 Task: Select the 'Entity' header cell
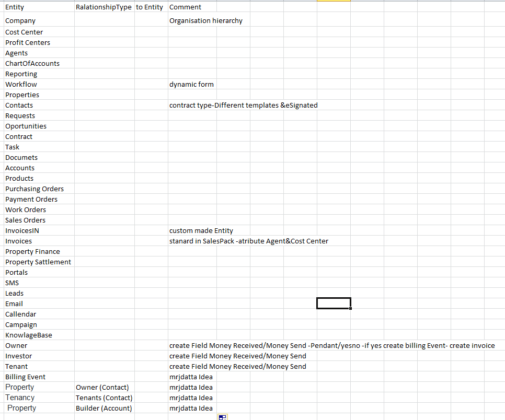(x=15, y=7)
